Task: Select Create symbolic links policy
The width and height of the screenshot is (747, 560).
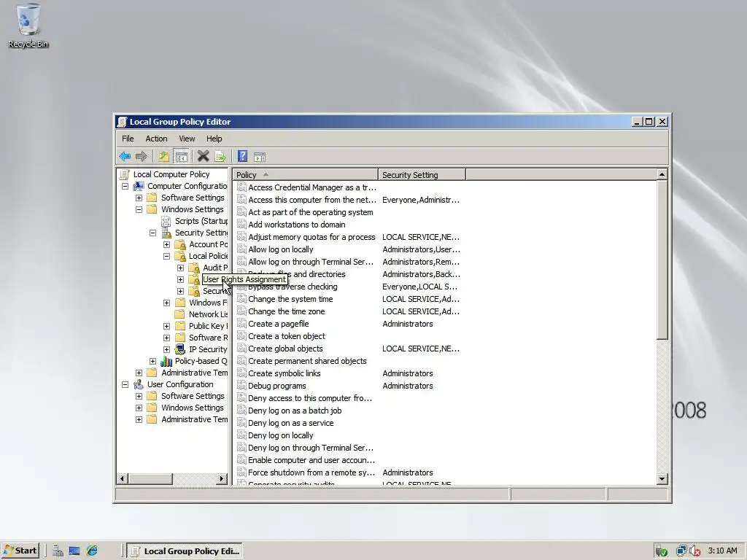Action: click(x=285, y=373)
